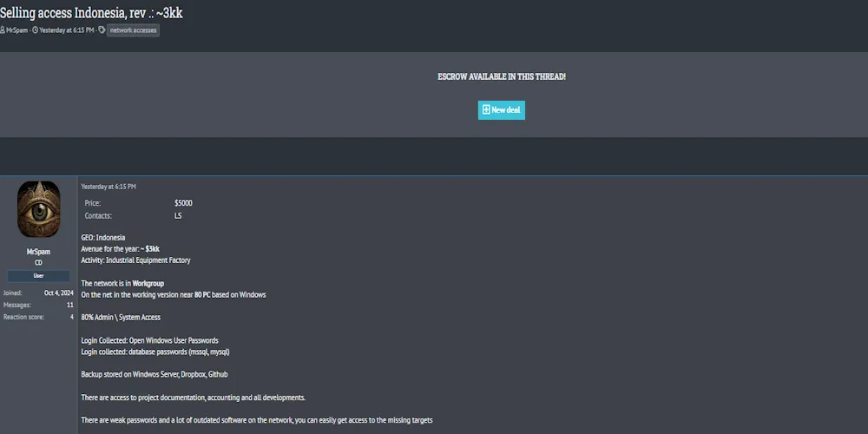This screenshot has height=434, width=868.
Task: Open the post timestamp above the Price row
Action: 108,187
